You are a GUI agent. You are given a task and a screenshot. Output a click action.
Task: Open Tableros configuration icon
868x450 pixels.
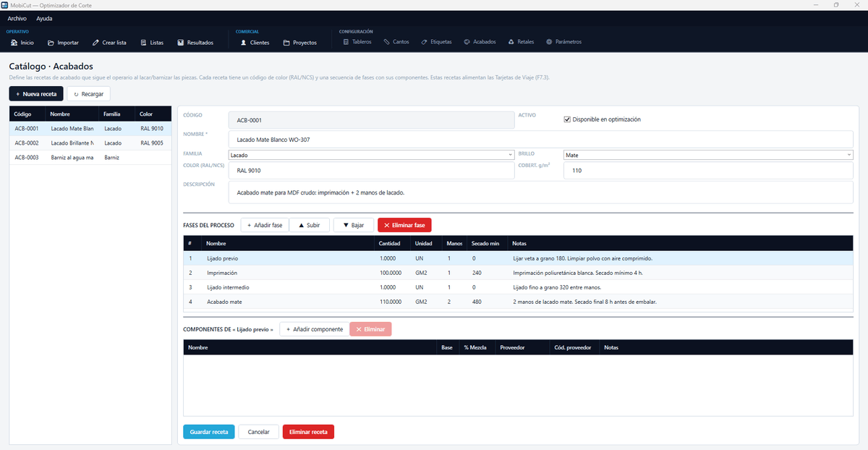point(346,42)
